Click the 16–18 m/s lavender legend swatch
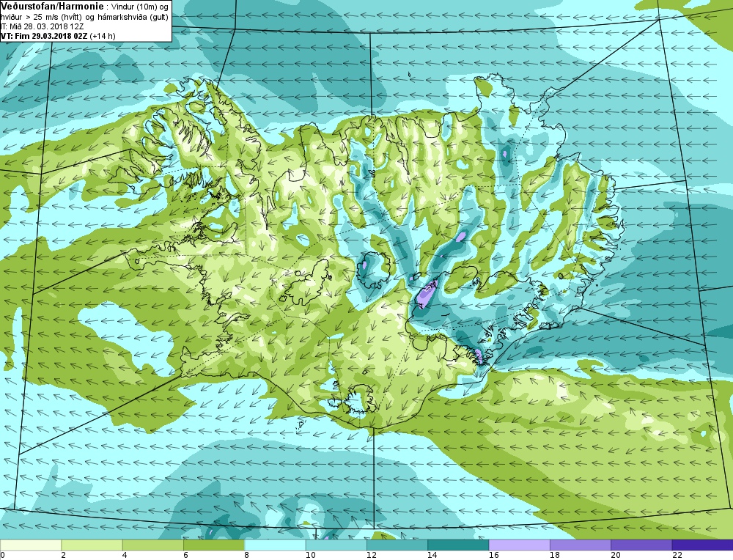Screen dimensions: 733x560 click(x=520, y=545)
